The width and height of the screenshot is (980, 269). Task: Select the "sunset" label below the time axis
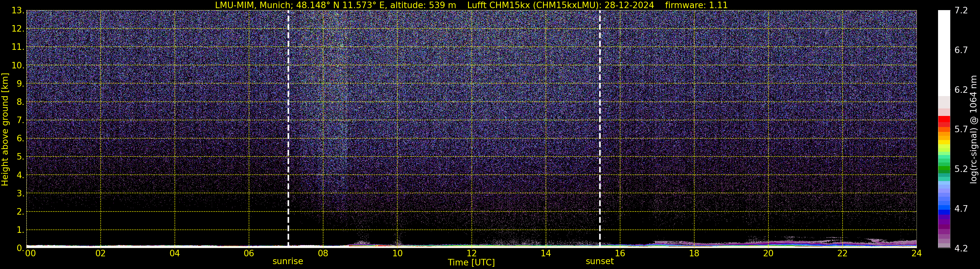pyautogui.click(x=599, y=262)
